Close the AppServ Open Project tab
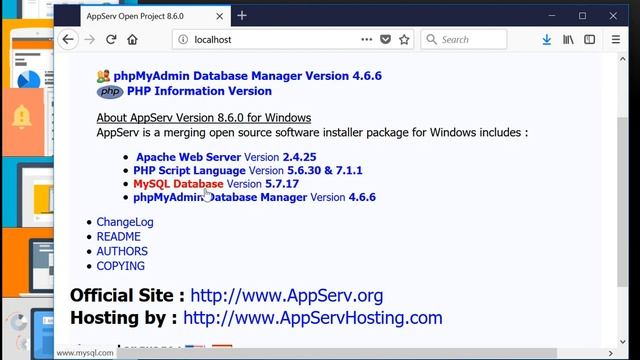This screenshot has width=640, height=360. [x=220, y=16]
